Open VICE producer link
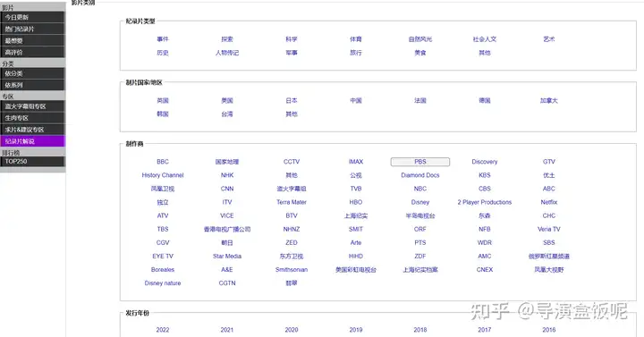 (x=227, y=215)
